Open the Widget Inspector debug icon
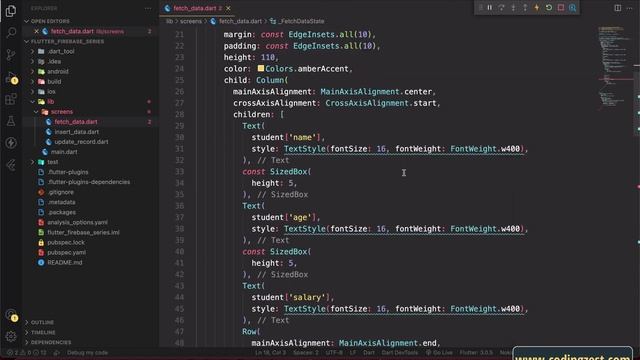This screenshot has height=360, width=640. point(573,8)
